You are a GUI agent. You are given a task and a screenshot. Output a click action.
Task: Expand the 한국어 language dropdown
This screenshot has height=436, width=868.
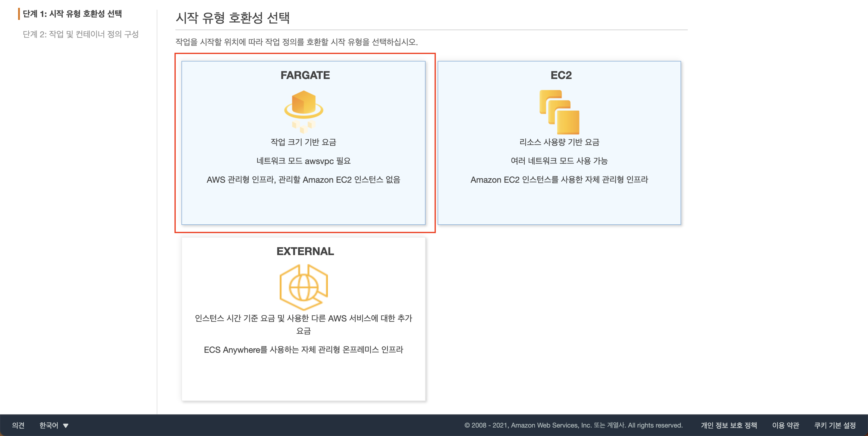pos(49,425)
